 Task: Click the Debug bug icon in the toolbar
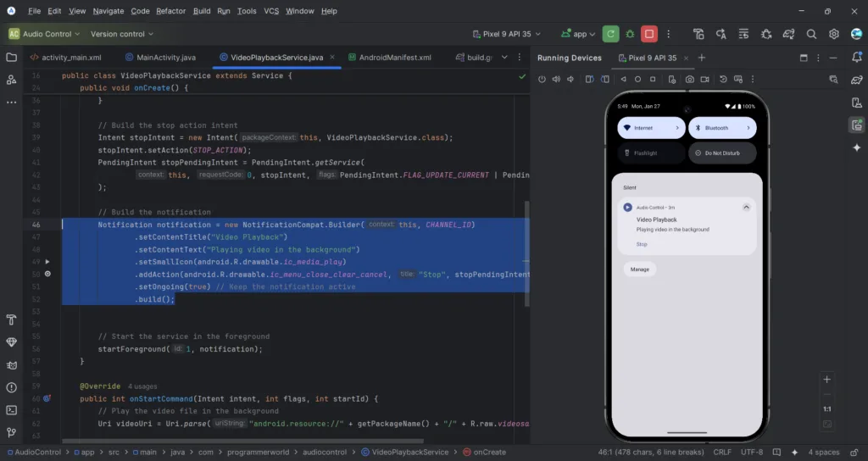pos(630,34)
